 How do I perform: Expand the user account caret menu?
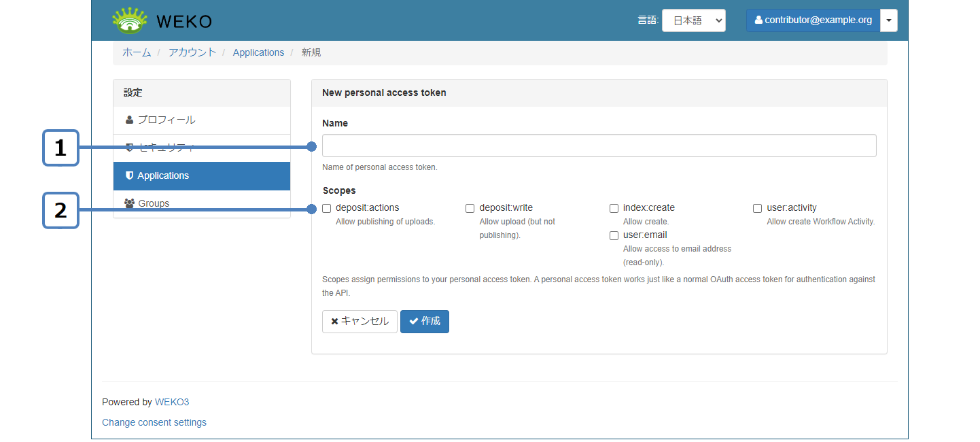click(888, 20)
